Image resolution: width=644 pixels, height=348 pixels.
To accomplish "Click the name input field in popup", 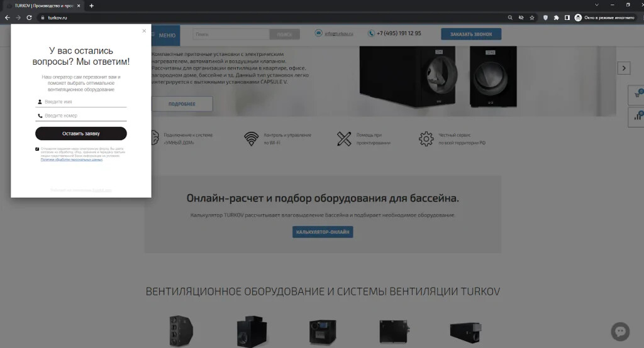I will coord(81,102).
